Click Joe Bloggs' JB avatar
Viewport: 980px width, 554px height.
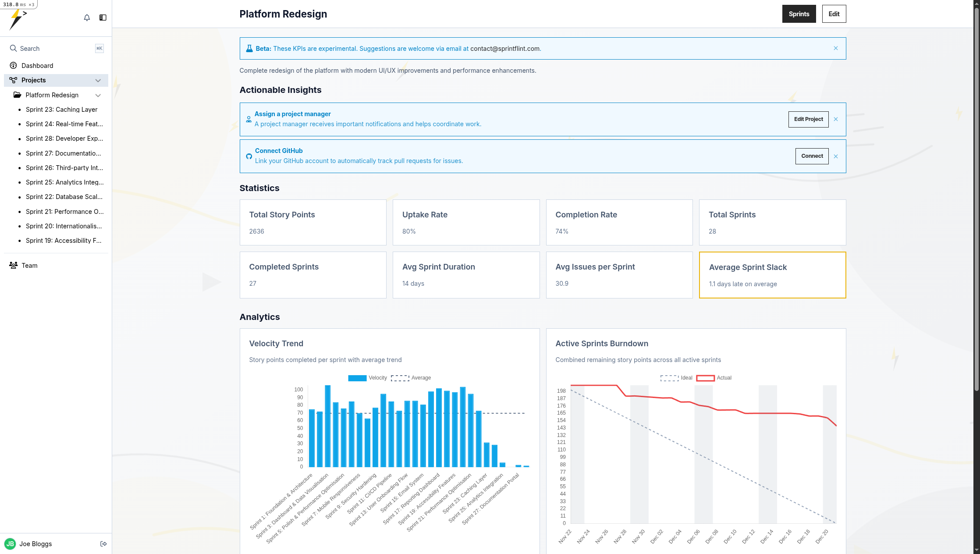point(11,543)
